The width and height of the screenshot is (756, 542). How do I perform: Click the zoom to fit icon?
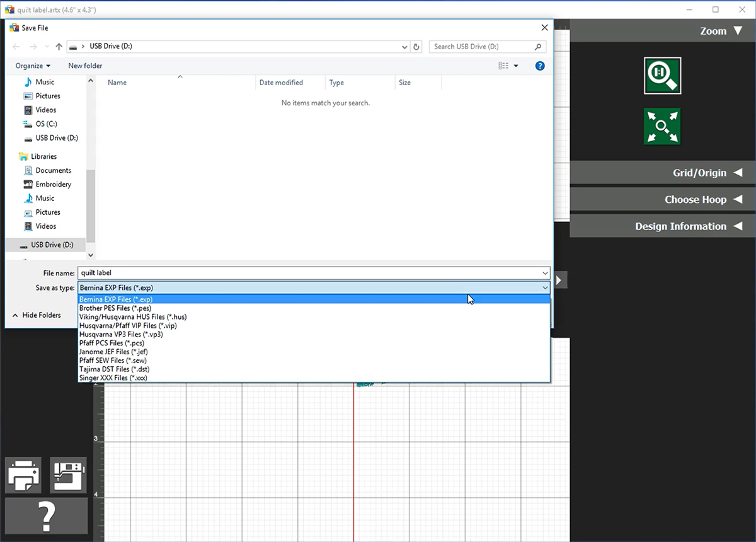point(662,127)
